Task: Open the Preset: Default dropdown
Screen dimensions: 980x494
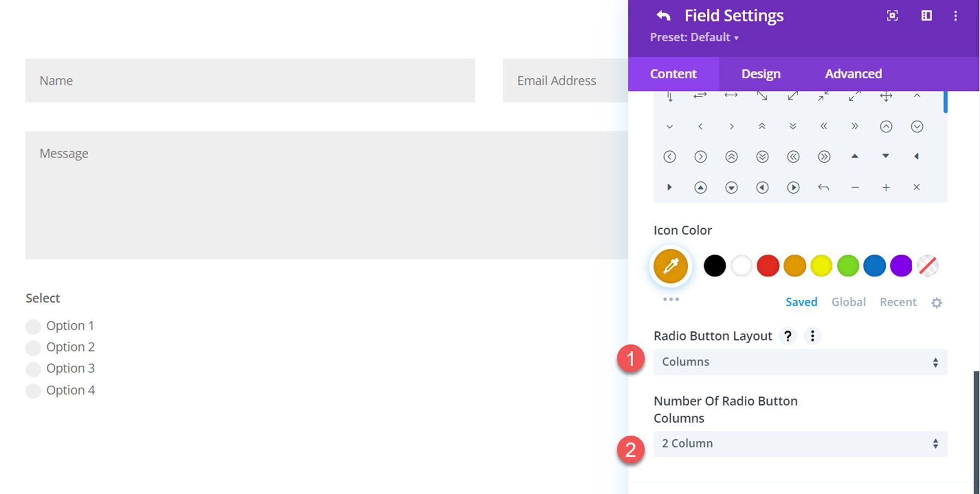Action: coord(694,38)
